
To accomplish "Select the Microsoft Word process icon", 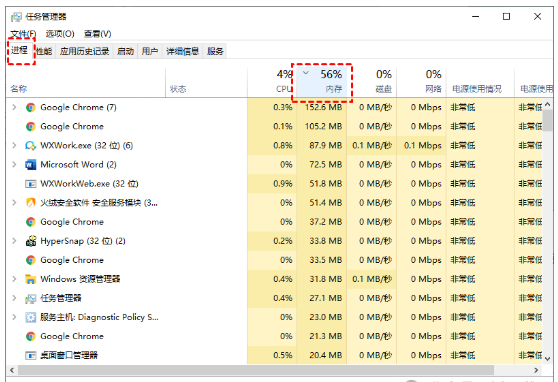I will coord(31,165).
